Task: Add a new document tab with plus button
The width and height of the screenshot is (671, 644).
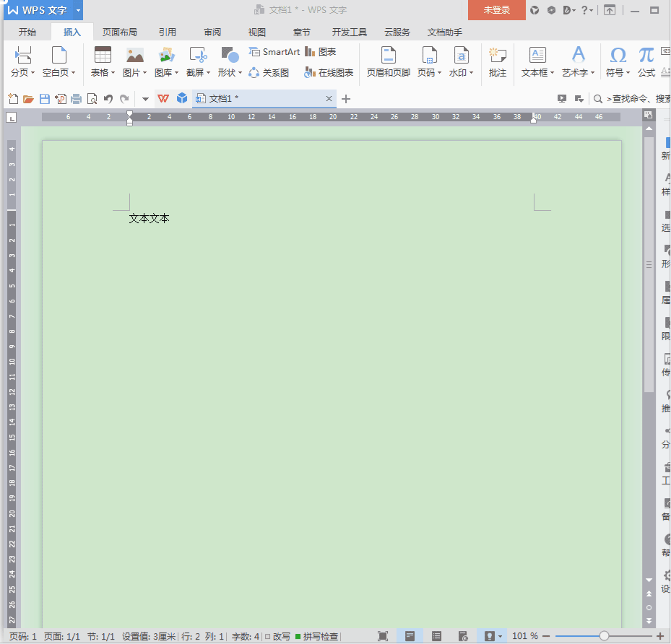Action: point(346,99)
